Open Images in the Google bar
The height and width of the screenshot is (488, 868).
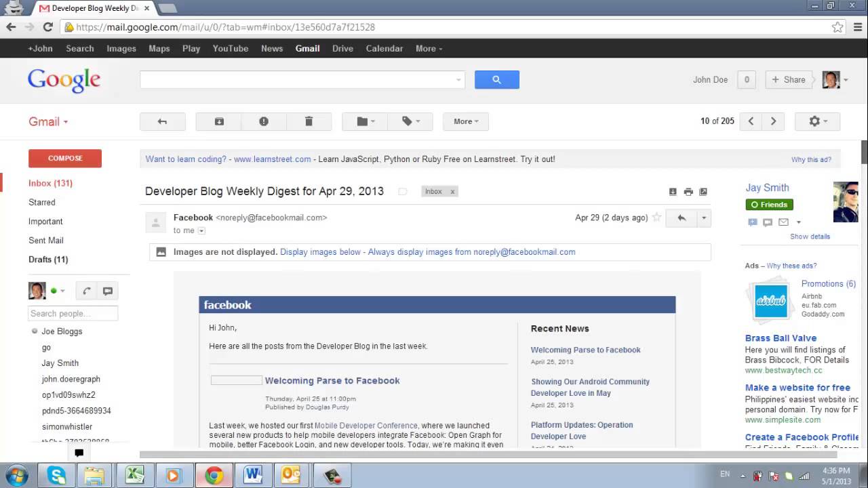click(x=121, y=48)
